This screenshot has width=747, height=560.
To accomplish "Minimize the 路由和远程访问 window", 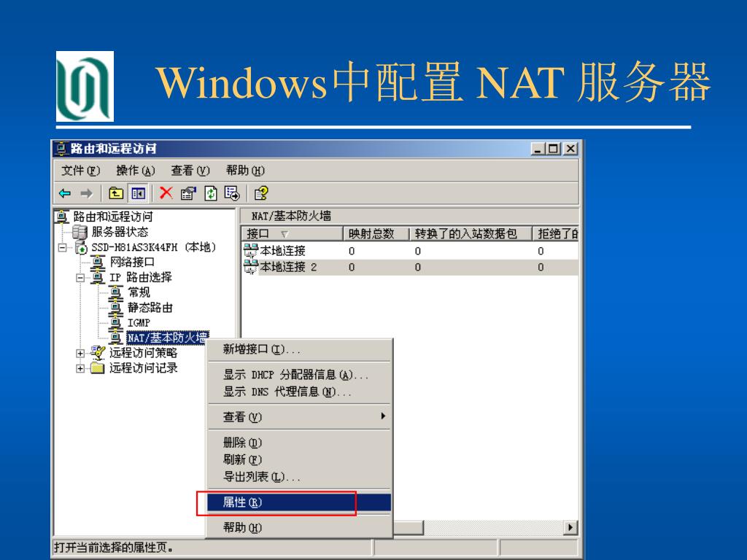I will pos(538,149).
